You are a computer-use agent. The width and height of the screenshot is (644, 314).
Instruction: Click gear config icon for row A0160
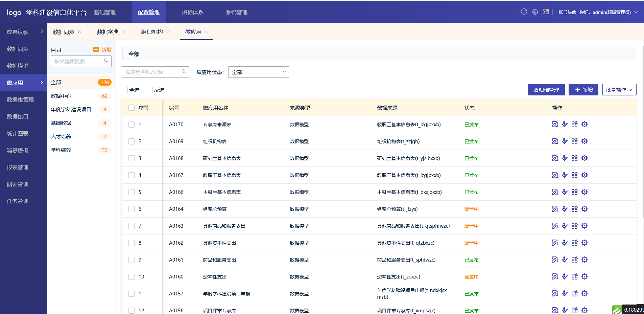(585, 276)
